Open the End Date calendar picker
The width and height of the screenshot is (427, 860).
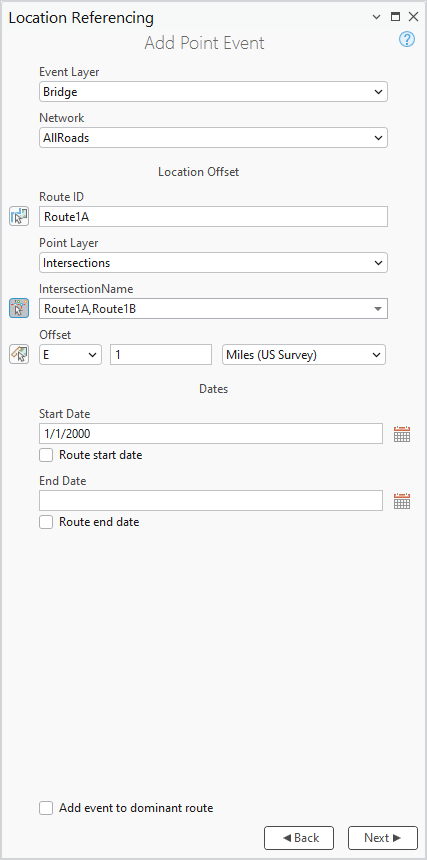[402, 501]
